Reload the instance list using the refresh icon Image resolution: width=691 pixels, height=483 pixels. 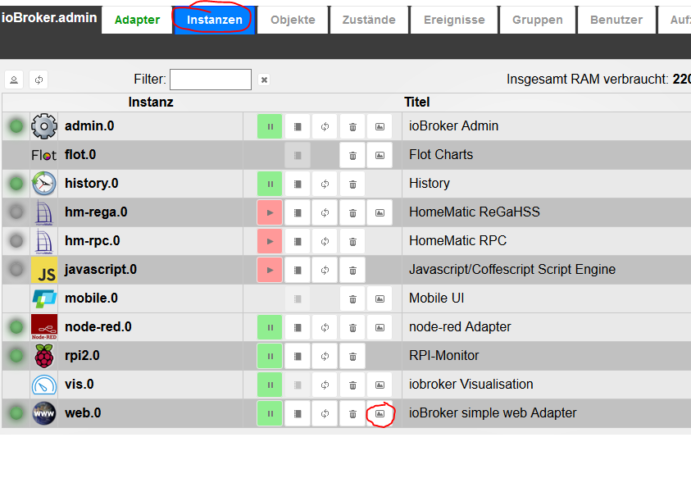pyautogui.click(x=39, y=80)
